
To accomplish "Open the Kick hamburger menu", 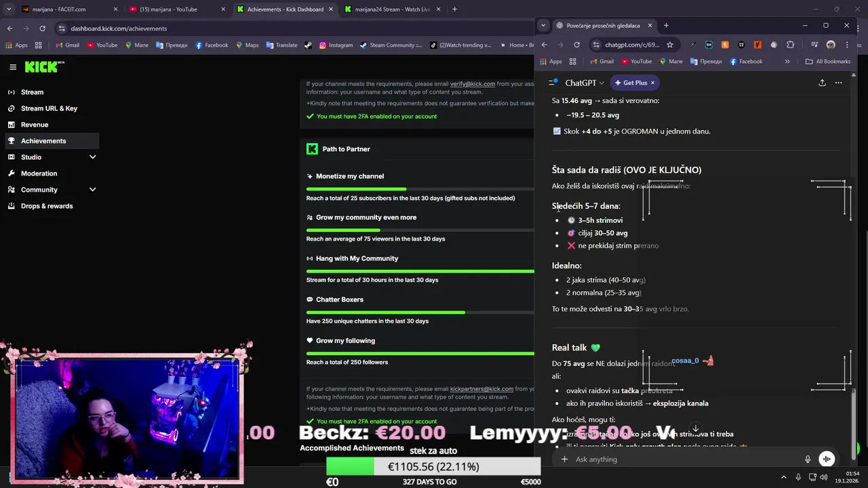I will 13,67.
